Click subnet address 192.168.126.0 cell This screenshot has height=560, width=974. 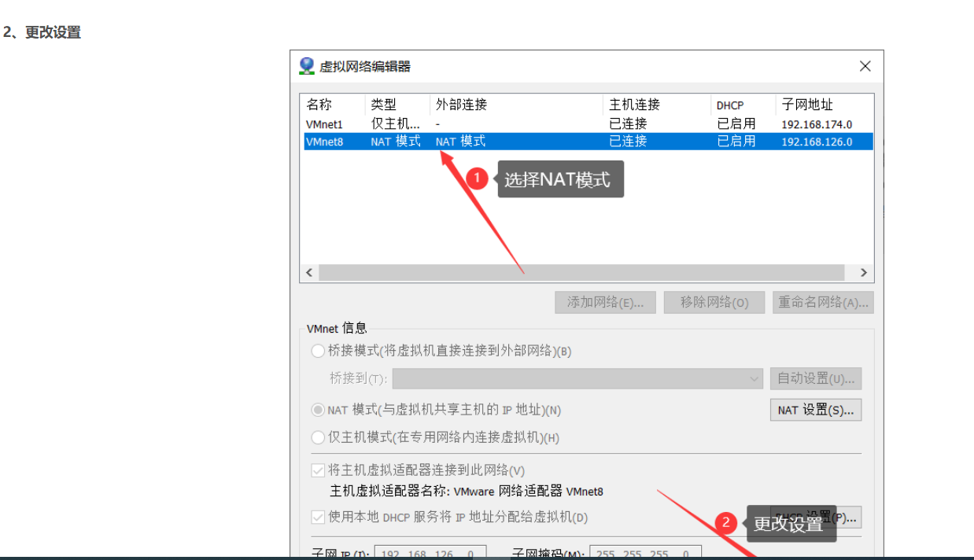point(817,142)
